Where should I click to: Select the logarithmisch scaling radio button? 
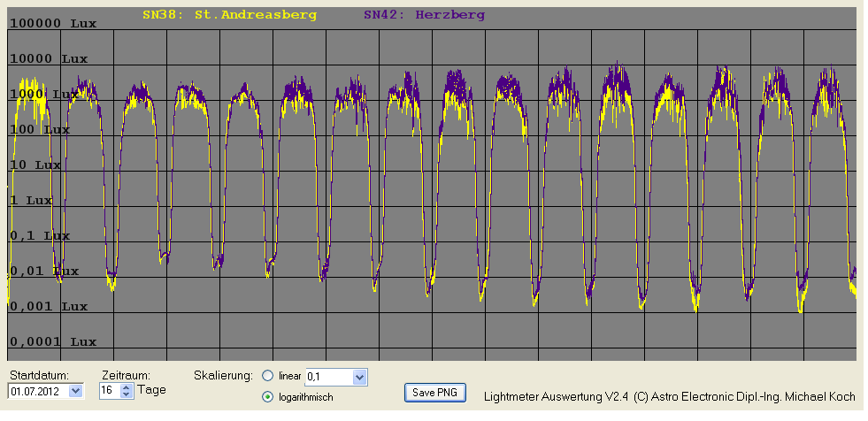tap(268, 397)
